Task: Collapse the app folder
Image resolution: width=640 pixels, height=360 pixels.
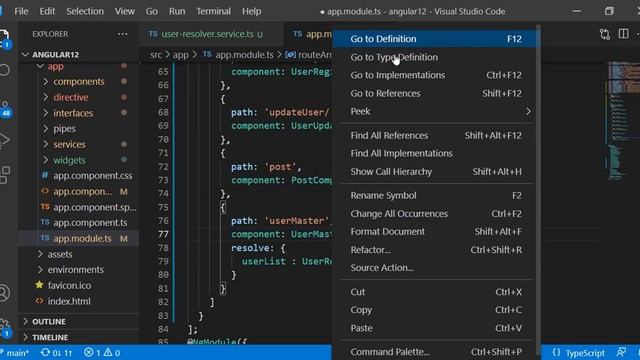Action: tap(79, 66)
